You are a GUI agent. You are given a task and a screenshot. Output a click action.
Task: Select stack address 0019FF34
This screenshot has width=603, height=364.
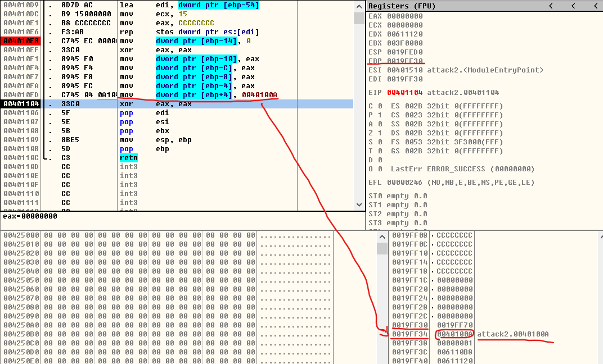pos(409,334)
